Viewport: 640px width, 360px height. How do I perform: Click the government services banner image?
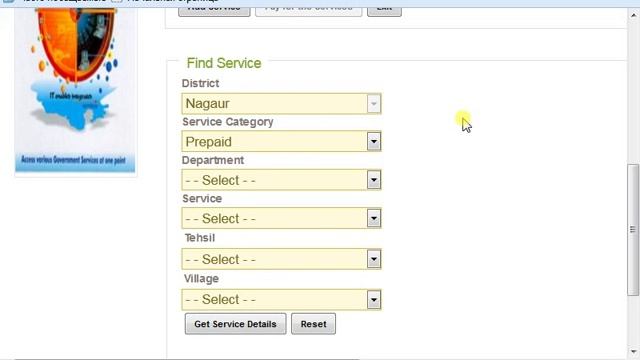[x=75, y=92]
